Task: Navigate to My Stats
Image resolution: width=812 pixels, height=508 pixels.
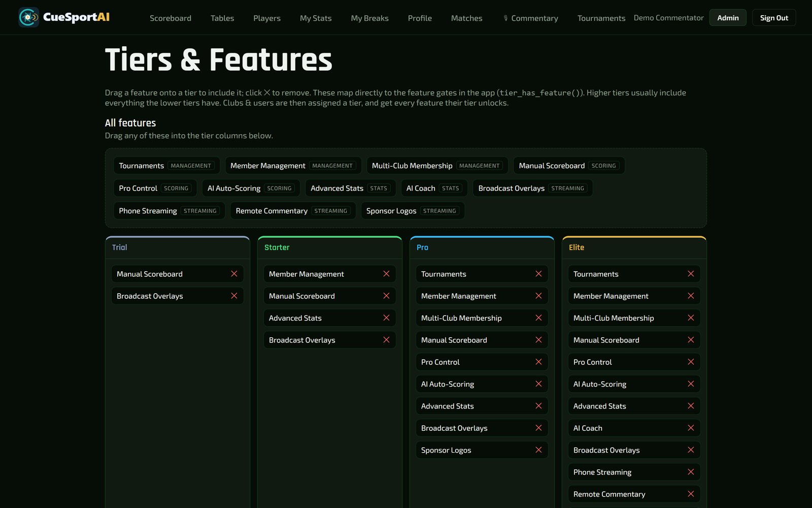Action: [316, 18]
